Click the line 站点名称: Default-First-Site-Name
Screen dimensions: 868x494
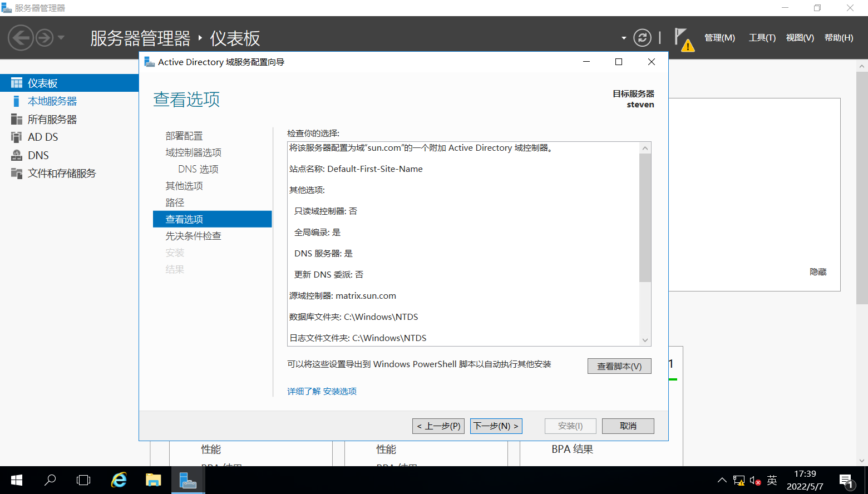coord(356,169)
